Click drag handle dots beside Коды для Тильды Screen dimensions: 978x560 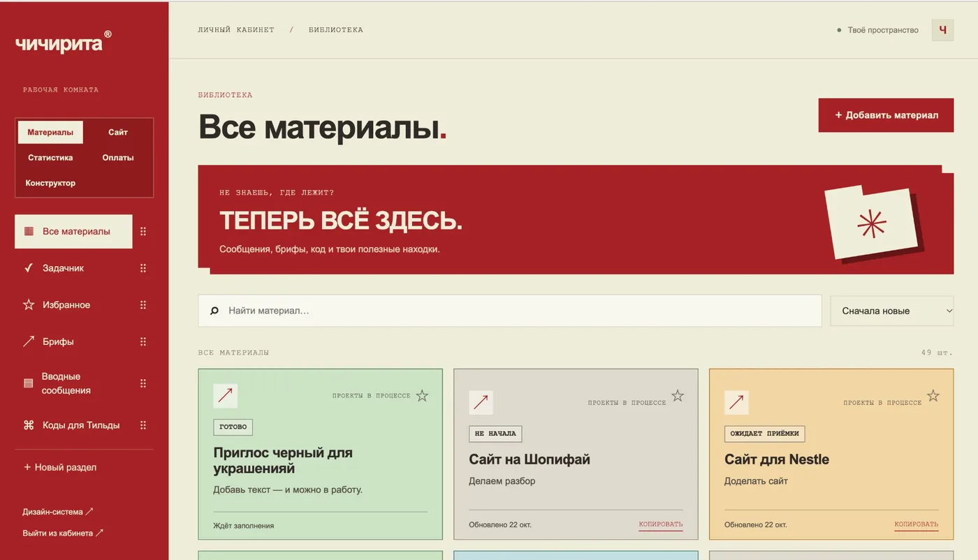click(x=143, y=425)
